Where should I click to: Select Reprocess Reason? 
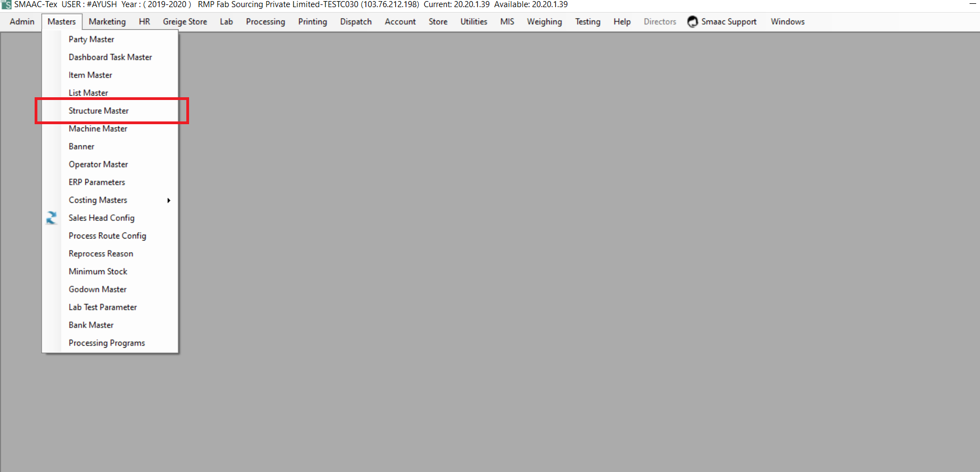tap(110, 254)
